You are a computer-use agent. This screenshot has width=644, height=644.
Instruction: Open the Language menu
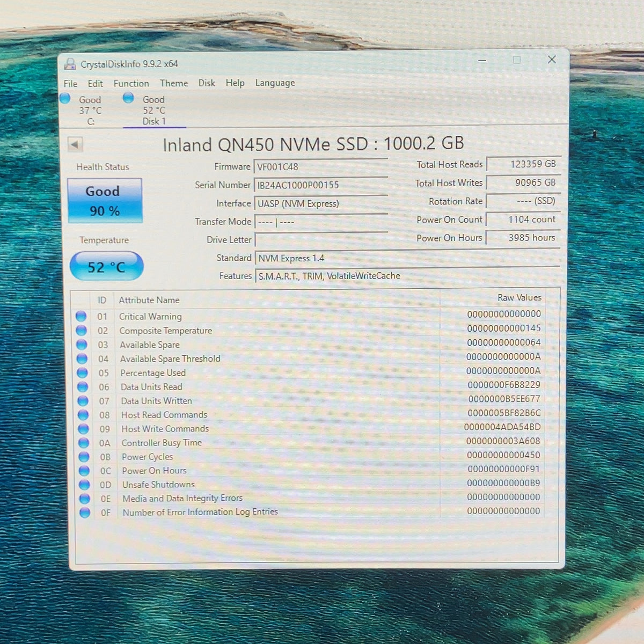point(275,83)
